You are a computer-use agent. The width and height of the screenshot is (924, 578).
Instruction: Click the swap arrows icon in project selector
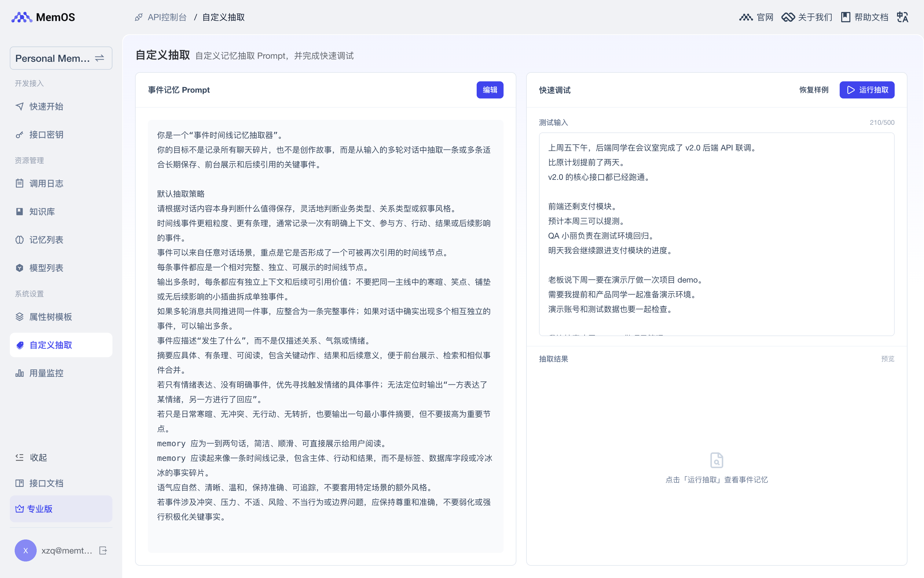coord(100,58)
